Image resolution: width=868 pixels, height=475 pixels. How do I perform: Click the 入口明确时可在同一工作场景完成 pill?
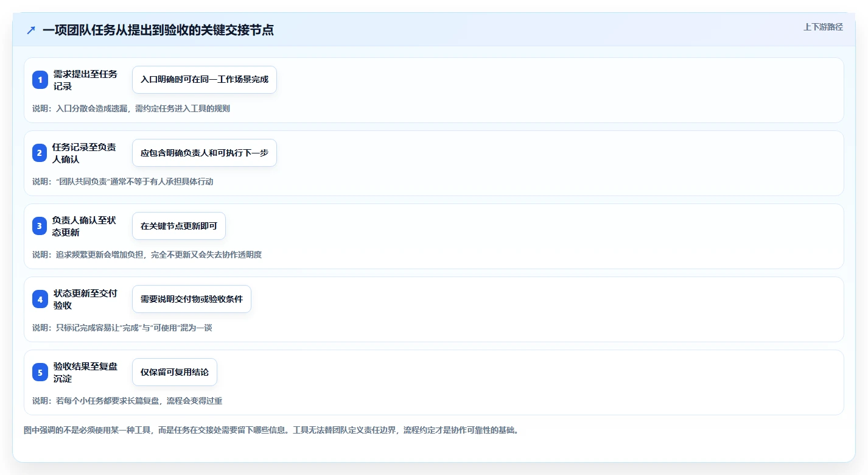(x=205, y=80)
